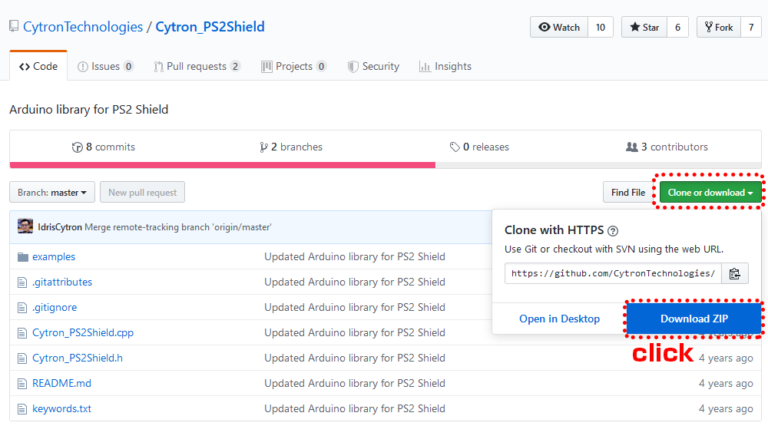This screenshot has height=426, width=768.
Task: Open the Clone or download dropdown
Action: [710, 192]
